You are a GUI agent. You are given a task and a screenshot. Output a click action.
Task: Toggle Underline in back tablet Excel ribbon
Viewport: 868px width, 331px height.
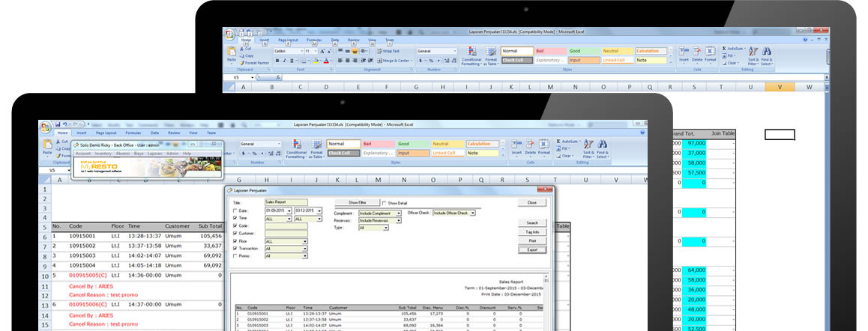pyautogui.click(x=292, y=61)
